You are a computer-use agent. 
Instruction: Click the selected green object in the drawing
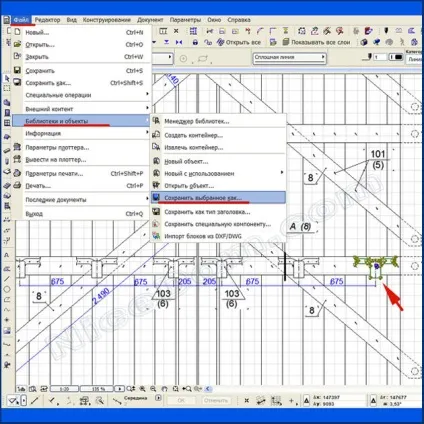376,266
